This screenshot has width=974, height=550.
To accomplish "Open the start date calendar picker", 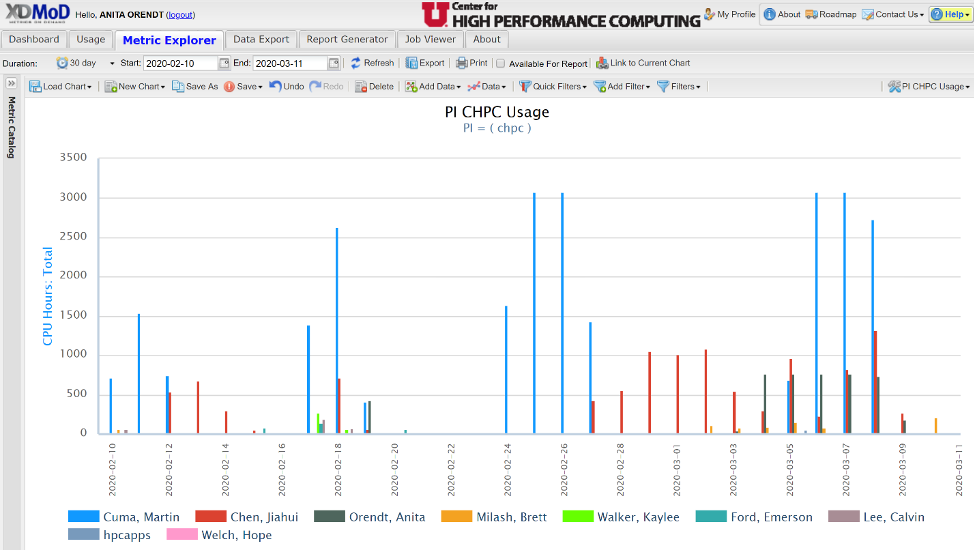I will [x=224, y=63].
